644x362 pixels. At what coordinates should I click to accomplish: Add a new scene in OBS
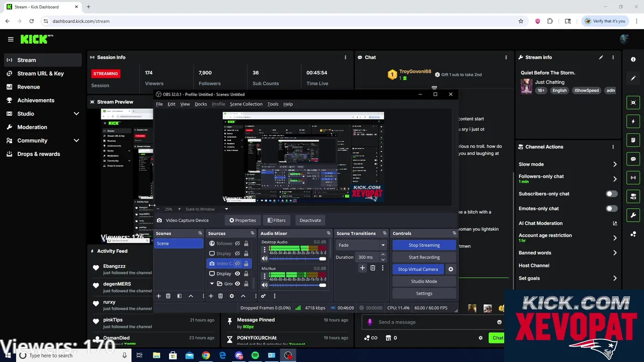click(158, 296)
